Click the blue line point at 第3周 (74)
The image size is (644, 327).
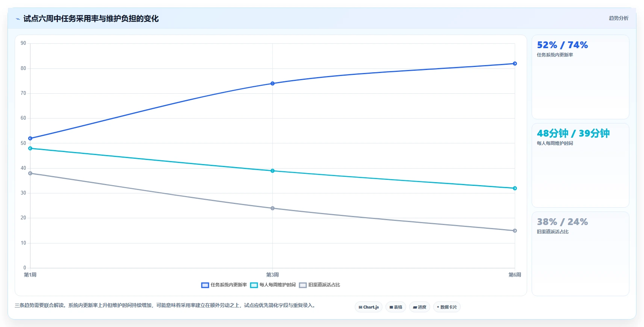(x=272, y=84)
